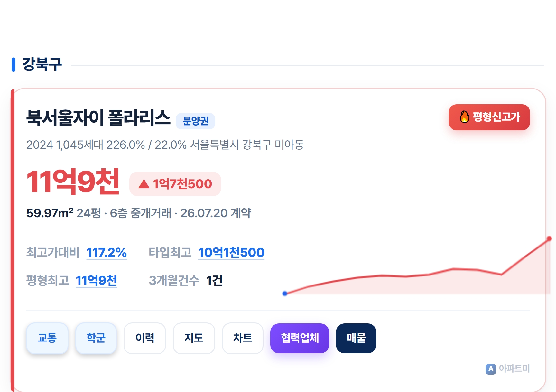Click the mini price trend sparkline chart

pyautogui.click(x=417, y=266)
